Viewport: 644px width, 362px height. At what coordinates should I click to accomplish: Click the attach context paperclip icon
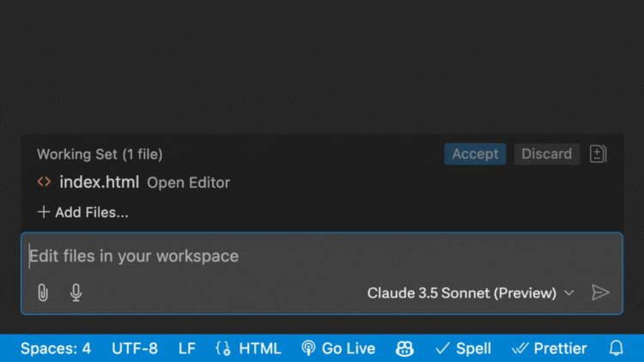point(43,293)
